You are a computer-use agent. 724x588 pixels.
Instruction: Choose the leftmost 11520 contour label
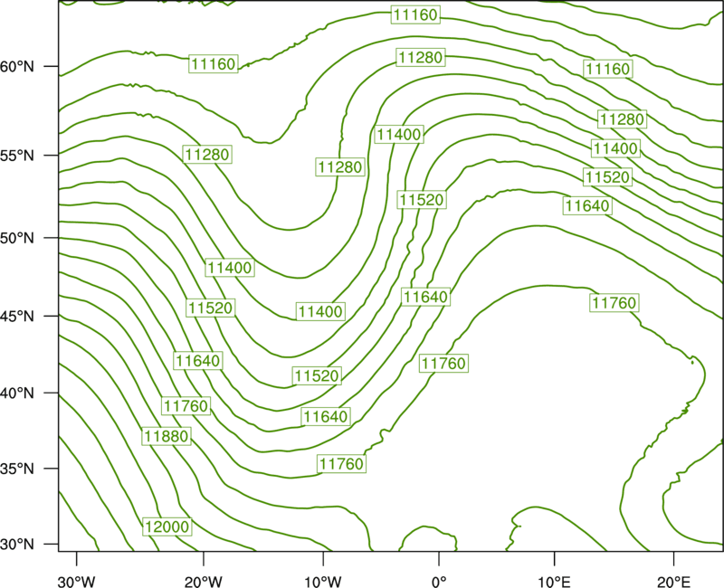coord(211,308)
